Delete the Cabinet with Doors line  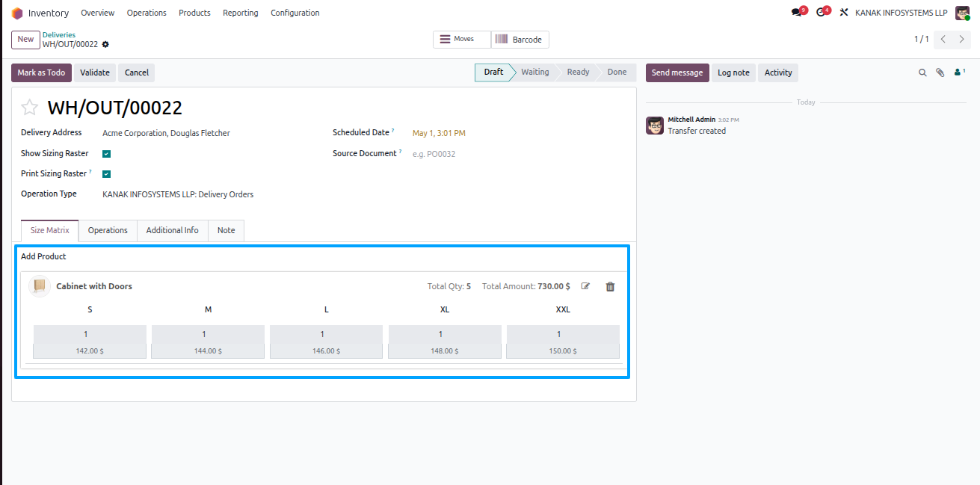click(x=610, y=286)
